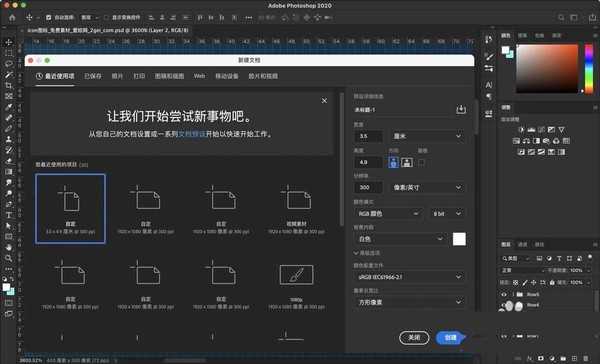The image size is (600, 364).
Task: Dismiss the banner with the X button
Action: (324, 101)
